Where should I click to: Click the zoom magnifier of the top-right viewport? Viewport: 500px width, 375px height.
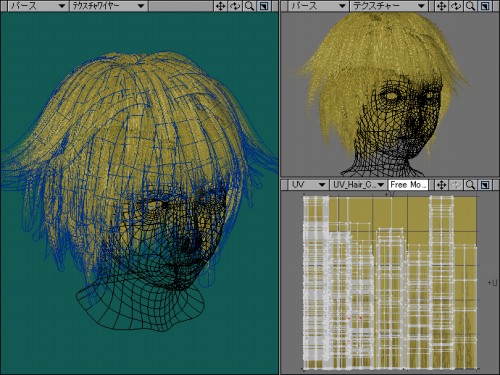[x=470, y=6]
